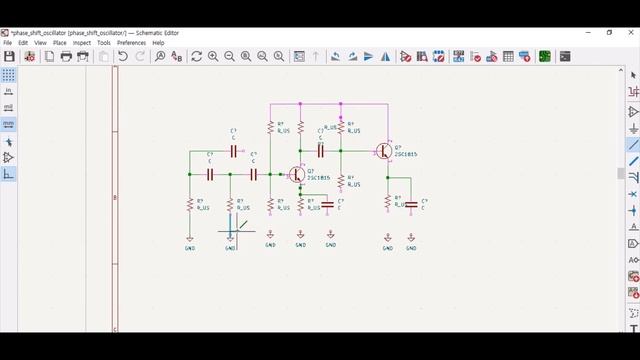Select the Add Global Label tool
Image resolution: width=640 pixels, height=360 pixels.
click(633, 243)
